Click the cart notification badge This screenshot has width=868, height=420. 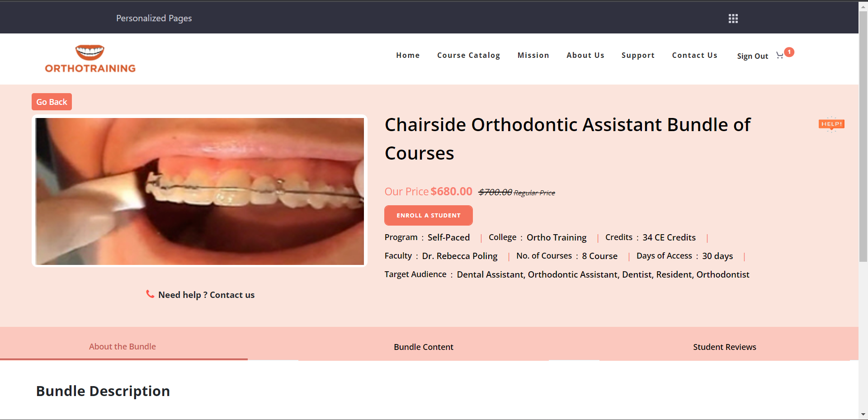coord(789,52)
